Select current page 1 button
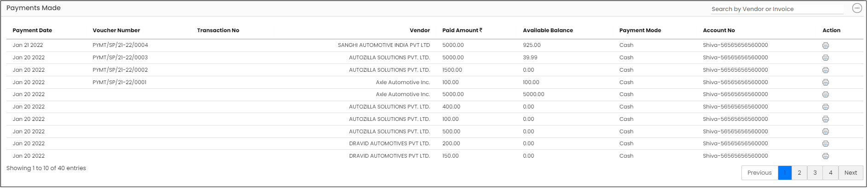Screen dimensions: 868x188 coord(785,173)
